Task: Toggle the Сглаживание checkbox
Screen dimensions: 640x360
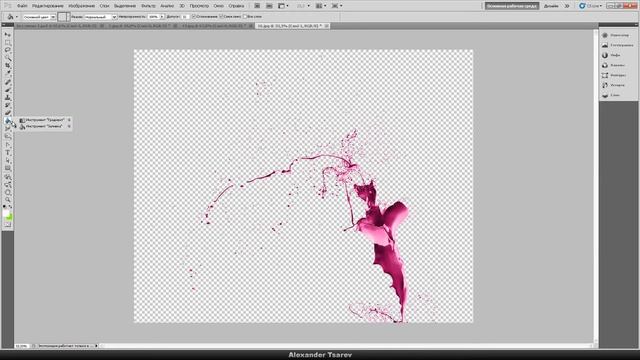Action: [x=194, y=17]
